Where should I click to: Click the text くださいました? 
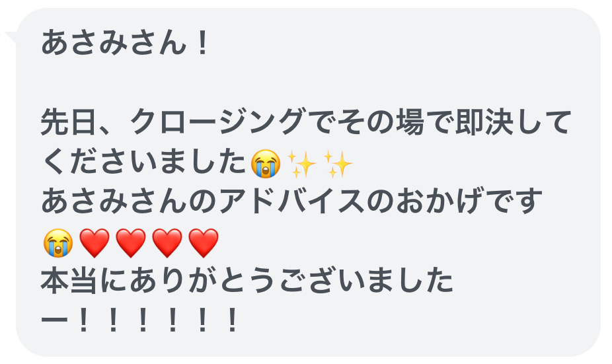point(144,162)
